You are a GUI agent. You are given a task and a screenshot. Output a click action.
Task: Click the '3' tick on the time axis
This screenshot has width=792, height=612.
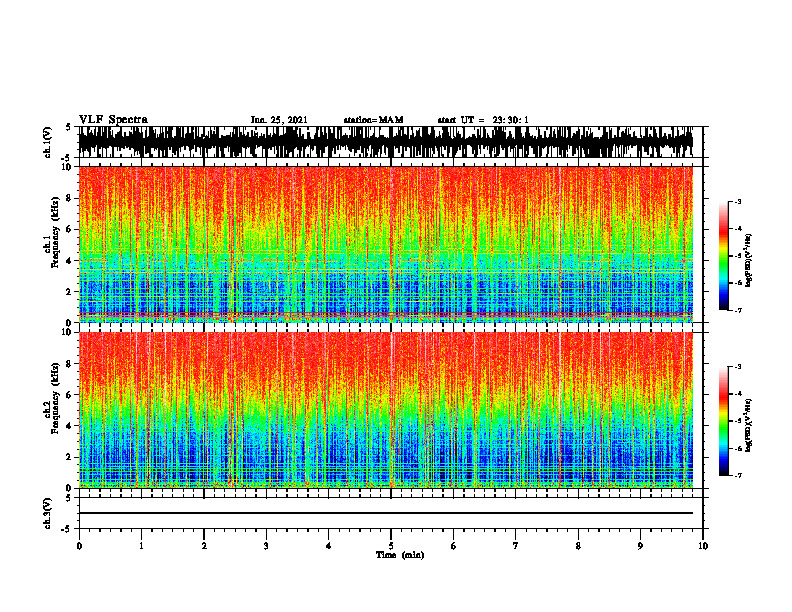[266, 546]
